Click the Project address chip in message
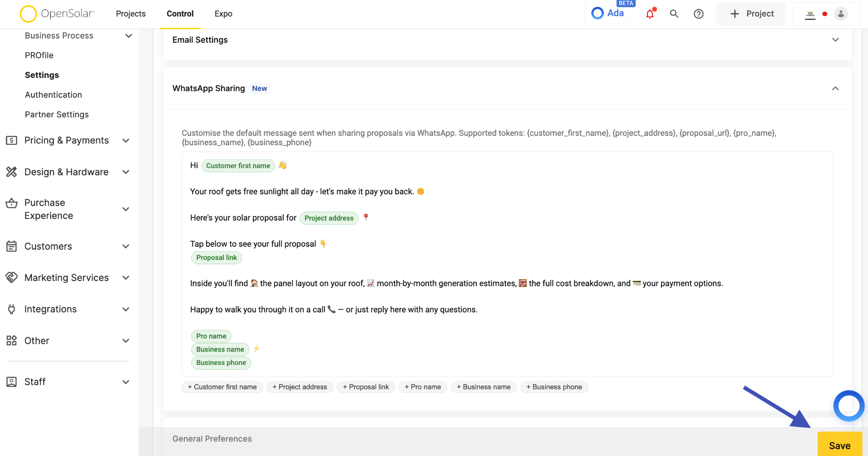 click(x=329, y=218)
